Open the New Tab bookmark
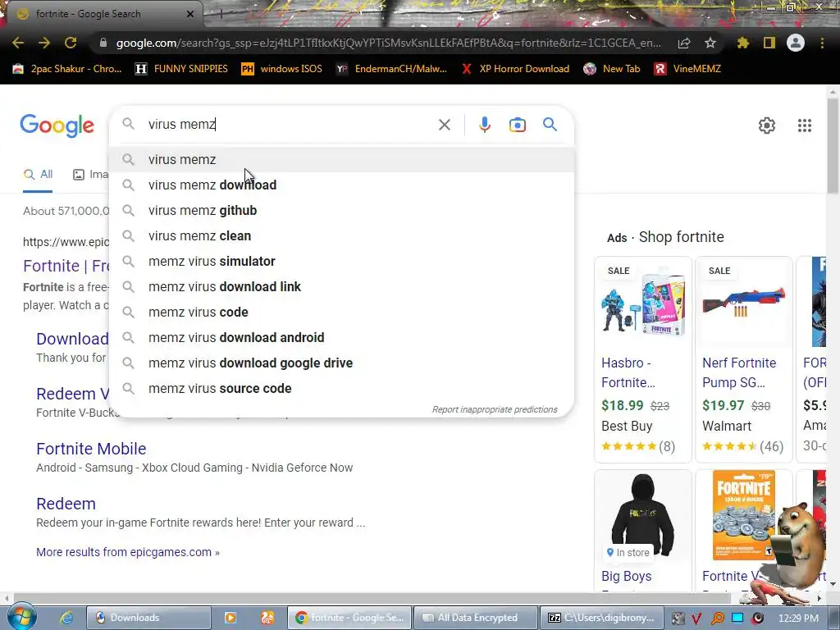The height and width of the screenshot is (630, 840). click(612, 69)
